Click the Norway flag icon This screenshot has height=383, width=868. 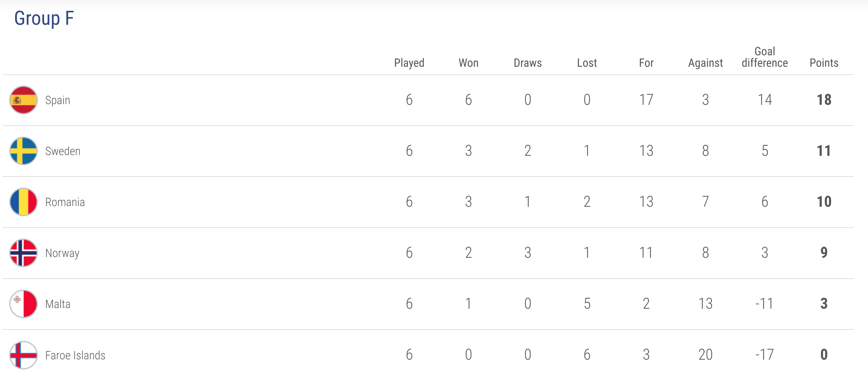coord(23,253)
